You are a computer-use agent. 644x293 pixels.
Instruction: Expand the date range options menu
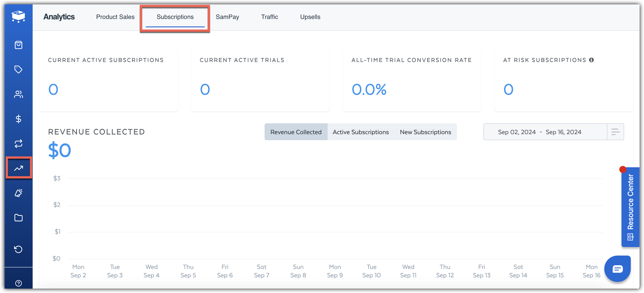point(615,132)
